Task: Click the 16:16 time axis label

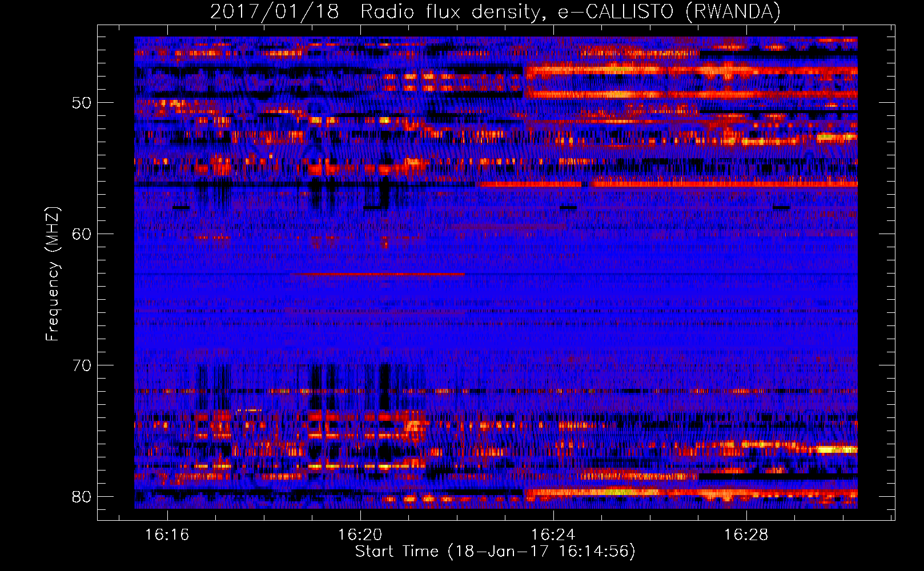Action: tap(167, 535)
